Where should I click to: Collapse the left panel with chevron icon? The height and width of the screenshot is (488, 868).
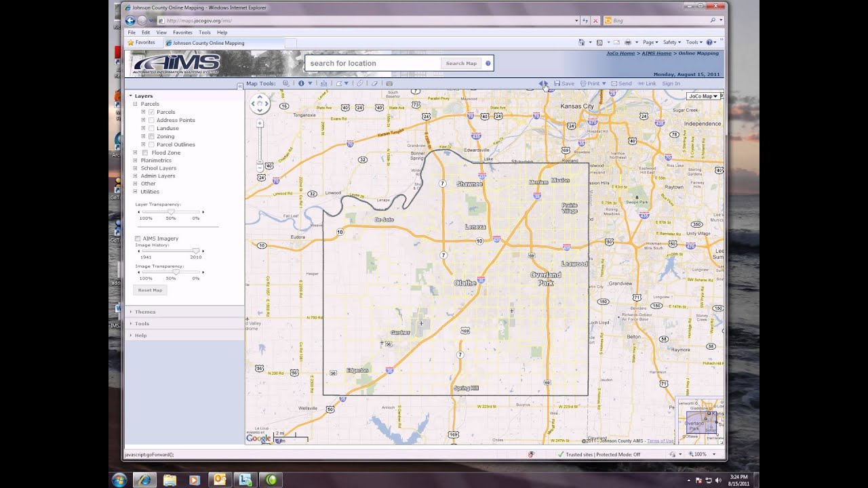pyautogui.click(x=239, y=86)
